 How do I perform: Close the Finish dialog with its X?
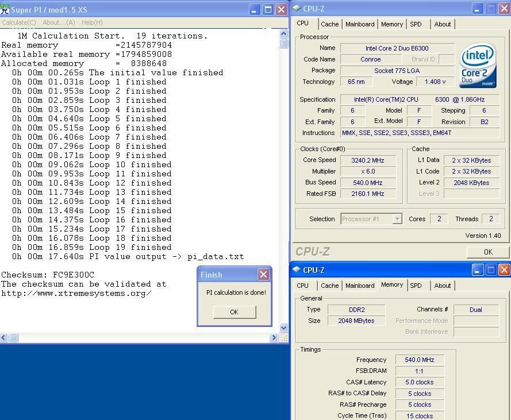click(263, 275)
